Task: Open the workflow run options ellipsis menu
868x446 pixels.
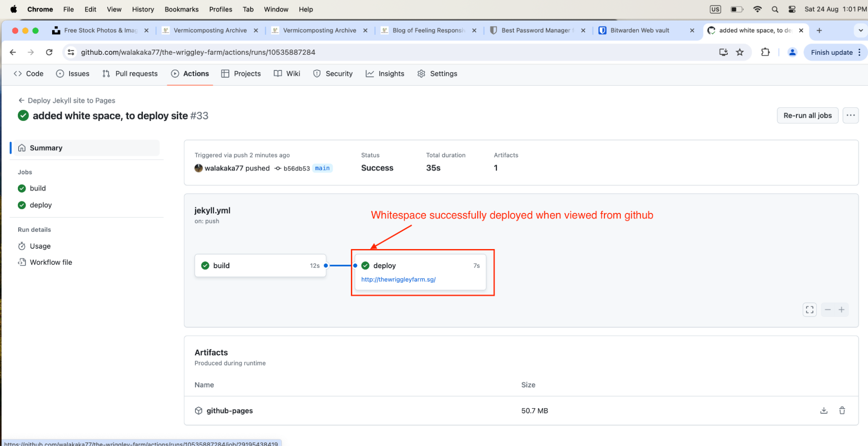Action: click(850, 116)
